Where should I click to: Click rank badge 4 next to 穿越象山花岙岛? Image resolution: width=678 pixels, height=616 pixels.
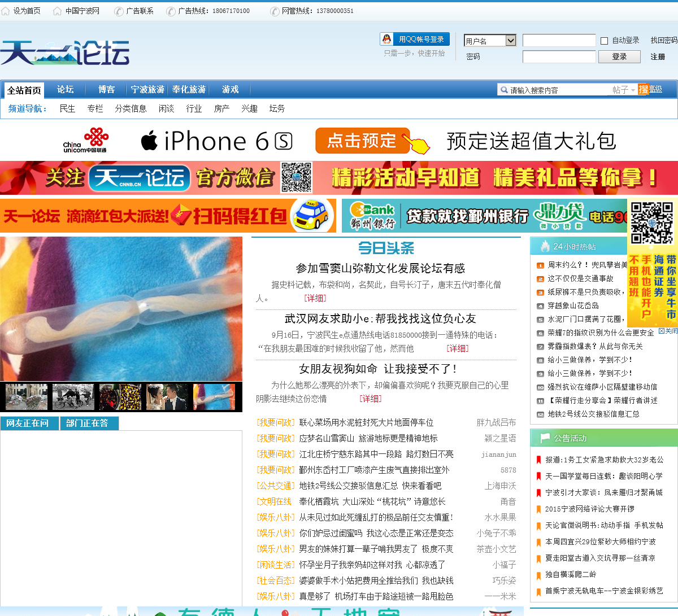coord(540,306)
